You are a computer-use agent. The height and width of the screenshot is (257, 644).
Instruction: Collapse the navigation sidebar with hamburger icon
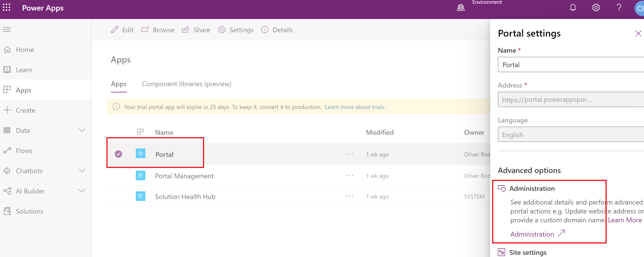pyautogui.click(x=7, y=29)
